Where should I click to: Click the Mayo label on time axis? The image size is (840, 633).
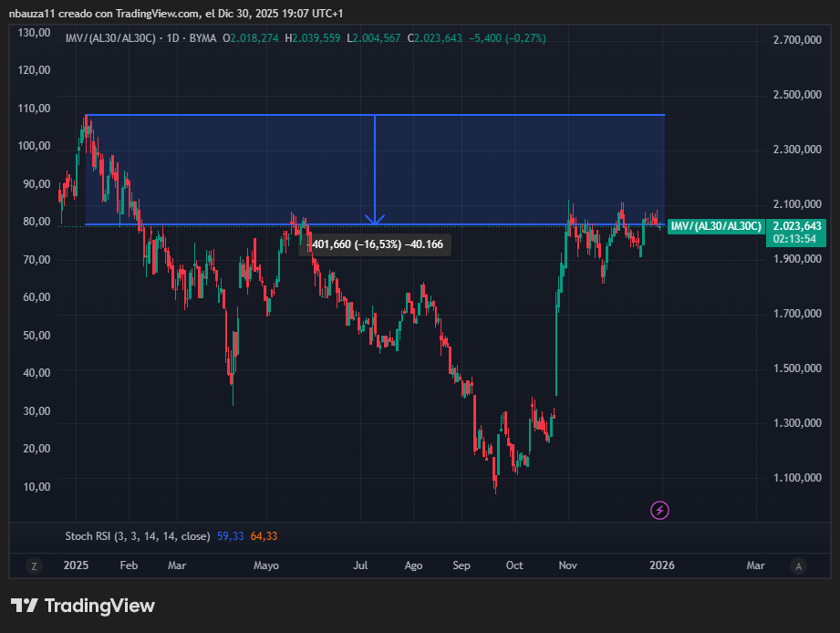tap(266, 566)
